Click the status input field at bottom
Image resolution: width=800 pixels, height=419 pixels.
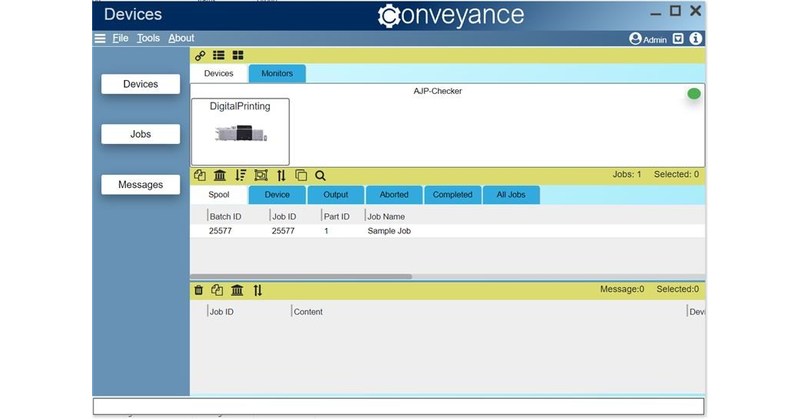pyautogui.click(x=398, y=407)
